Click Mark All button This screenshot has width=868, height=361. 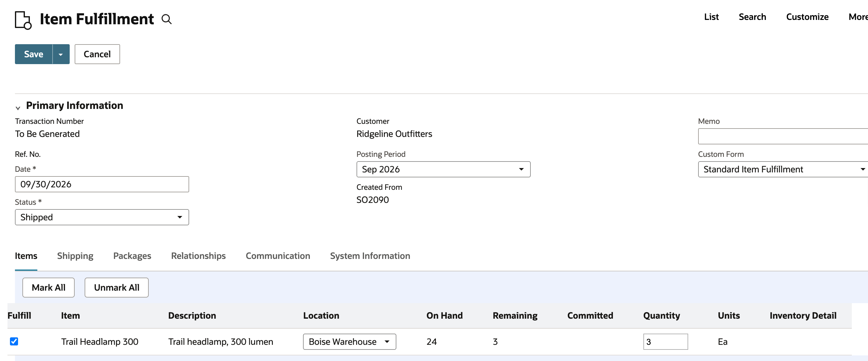49,288
